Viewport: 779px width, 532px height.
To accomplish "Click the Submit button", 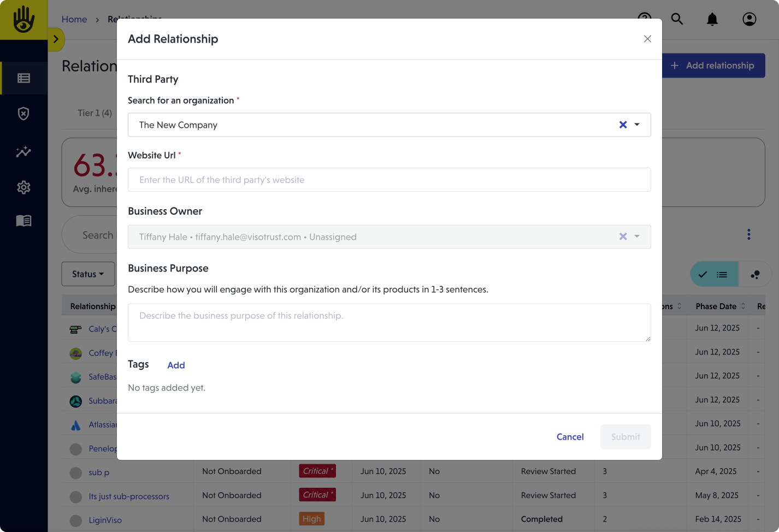I will (x=625, y=437).
